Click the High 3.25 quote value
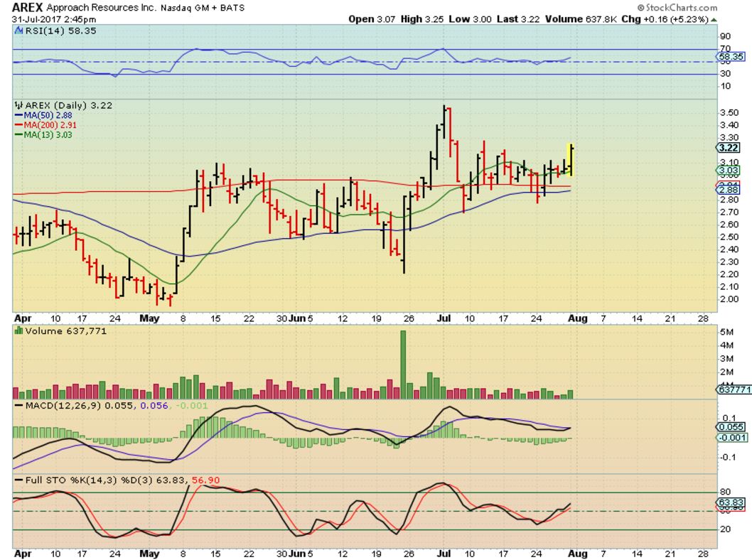 [x=422, y=19]
